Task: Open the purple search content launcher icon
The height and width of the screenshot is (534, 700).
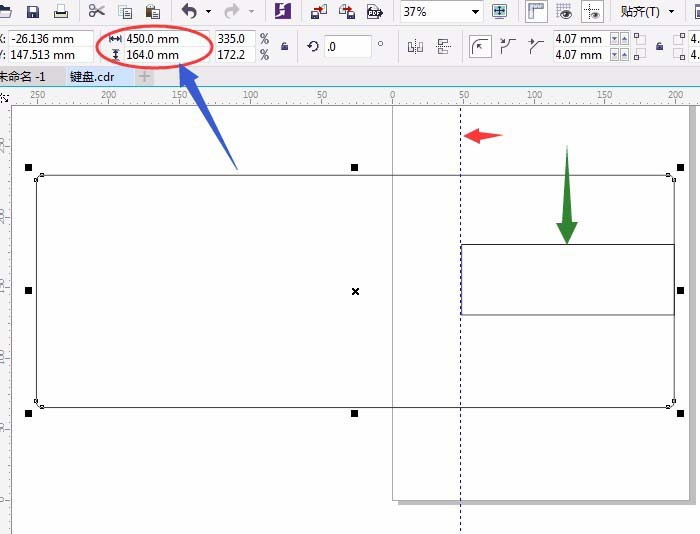Action: coord(283,11)
